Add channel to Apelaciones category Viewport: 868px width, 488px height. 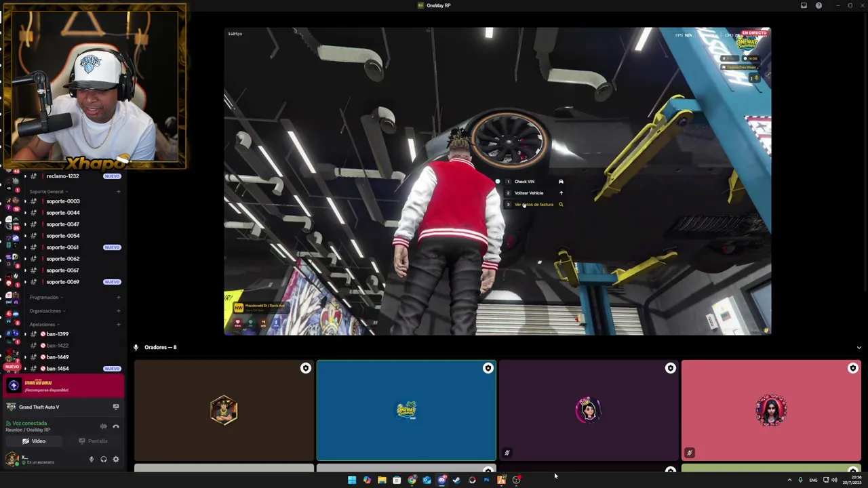tap(119, 325)
